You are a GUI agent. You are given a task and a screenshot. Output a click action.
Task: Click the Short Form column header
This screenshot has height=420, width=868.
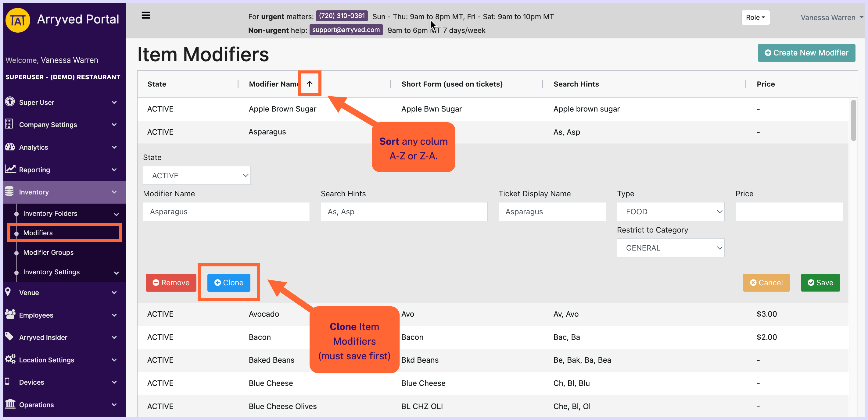[x=452, y=84]
